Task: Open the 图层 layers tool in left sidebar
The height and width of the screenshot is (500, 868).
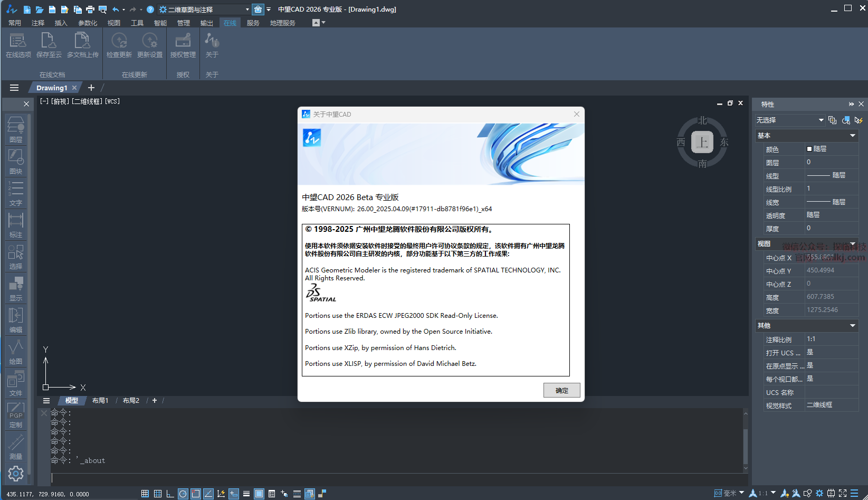Action: pos(16,130)
